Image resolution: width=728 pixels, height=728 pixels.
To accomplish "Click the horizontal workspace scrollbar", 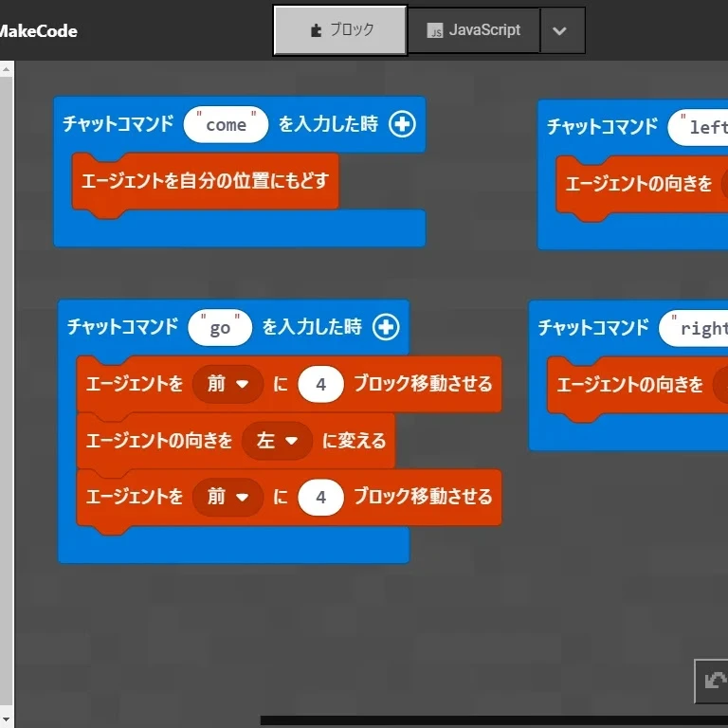I will pyautogui.click(x=494, y=721).
